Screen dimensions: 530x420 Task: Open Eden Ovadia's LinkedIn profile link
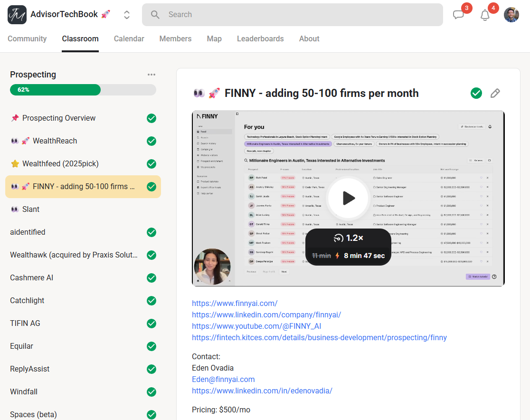pyautogui.click(x=262, y=391)
